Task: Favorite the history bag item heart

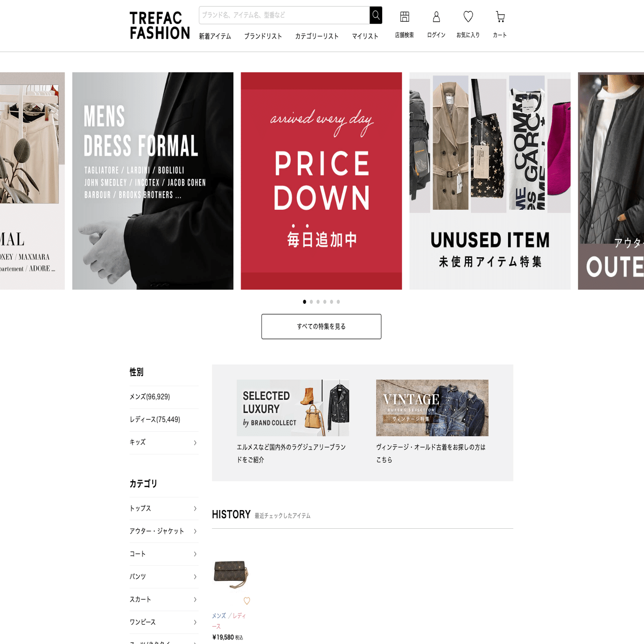Action: click(247, 601)
